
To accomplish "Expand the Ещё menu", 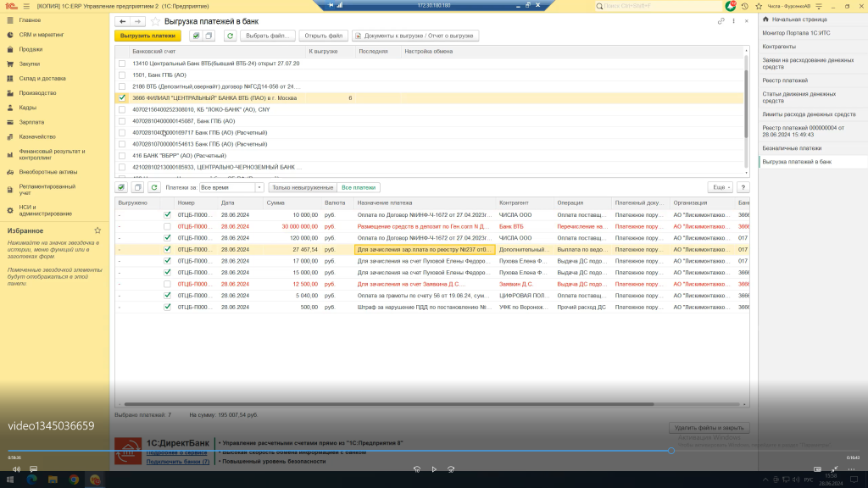I will (720, 187).
